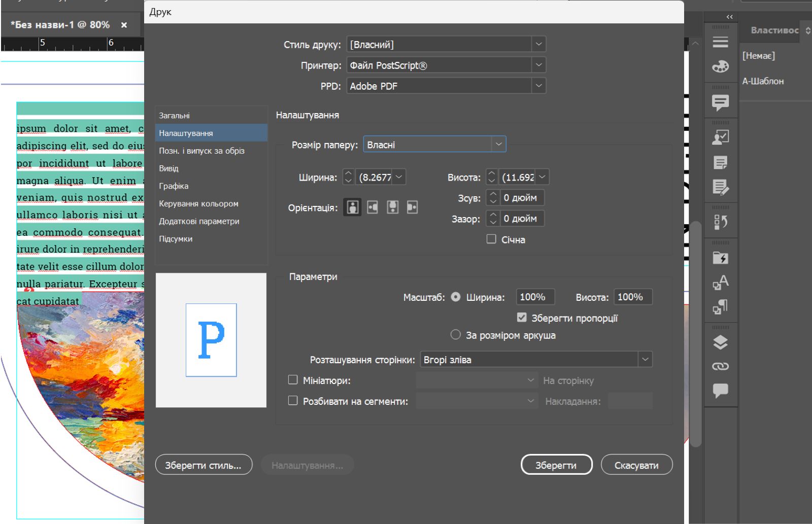This screenshot has height=524, width=812.
Task: Click the Скасувати button
Action: point(636,465)
